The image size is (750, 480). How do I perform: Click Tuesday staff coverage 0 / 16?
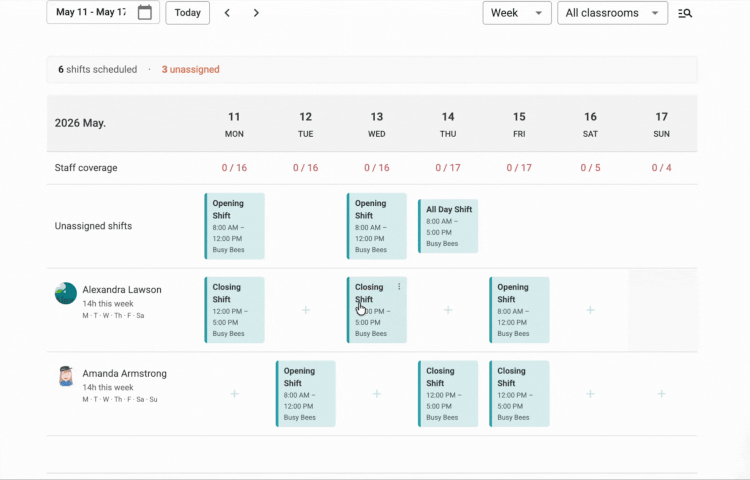click(306, 168)
